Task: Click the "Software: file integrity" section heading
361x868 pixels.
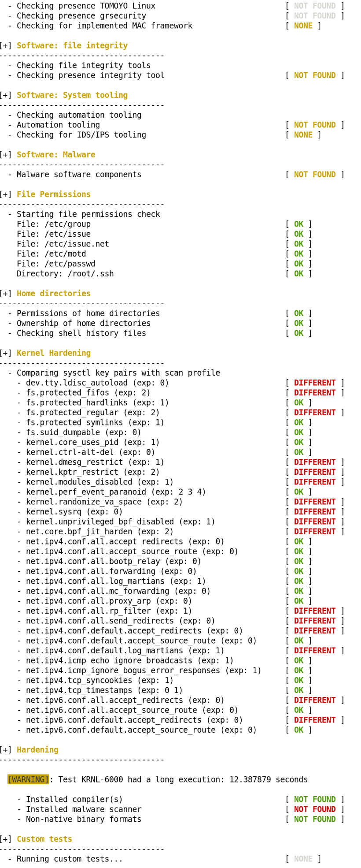Action: click(x=72, y=46)
